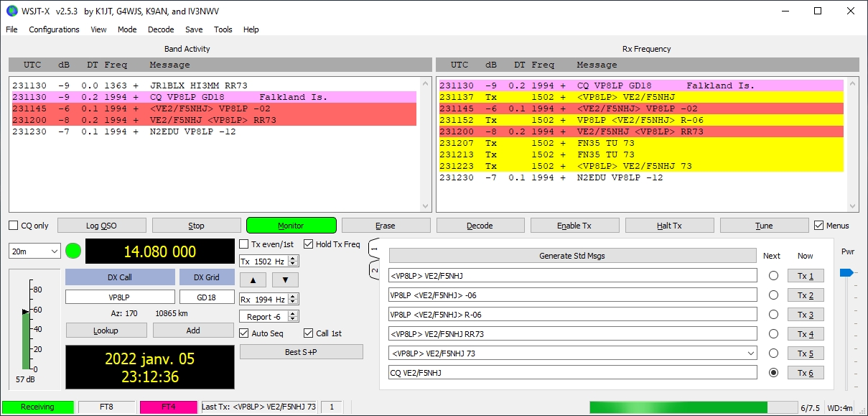This screenshot has width=868, height=416.
Task: Click the Decode button below activity panes
Action: 480,226
